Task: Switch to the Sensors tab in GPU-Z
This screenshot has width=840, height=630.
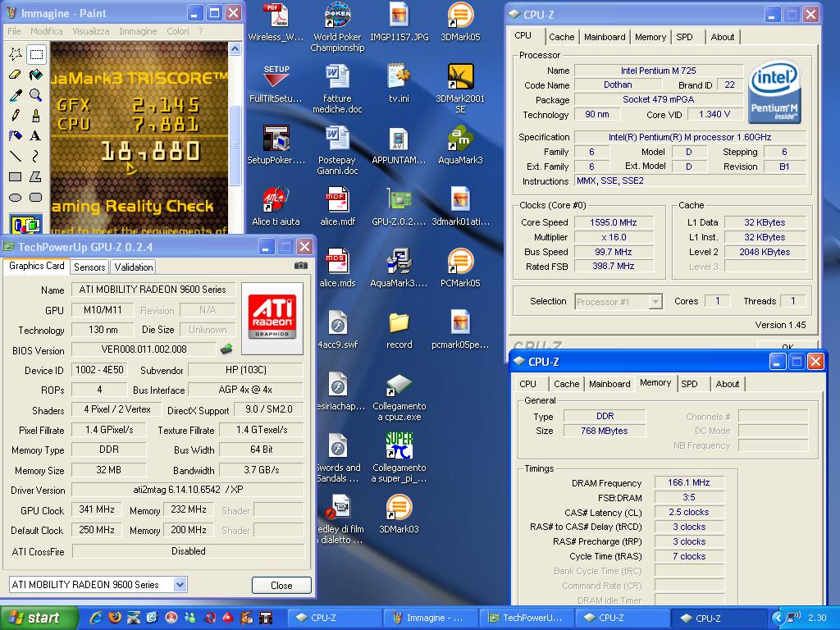Action: pyautogui.click(x=89, y=267)
